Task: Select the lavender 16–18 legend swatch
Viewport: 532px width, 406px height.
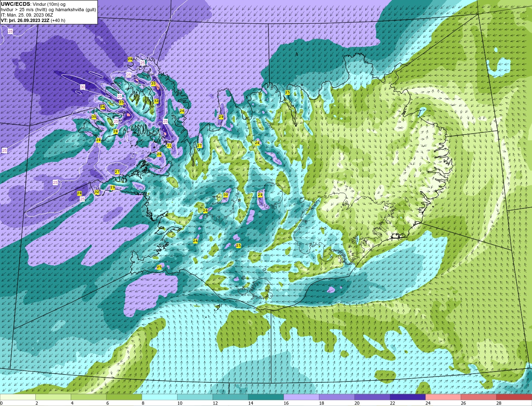Action: click(301, 397)
